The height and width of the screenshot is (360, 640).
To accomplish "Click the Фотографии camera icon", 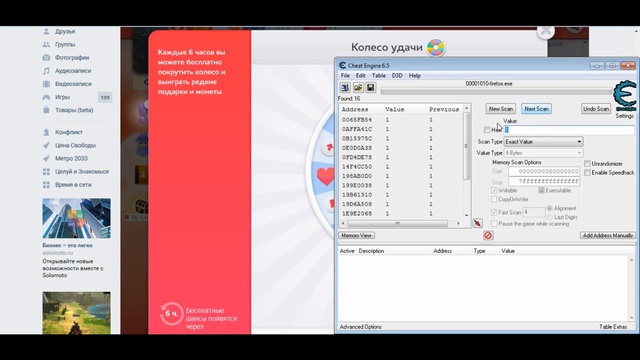I will 47,58.
